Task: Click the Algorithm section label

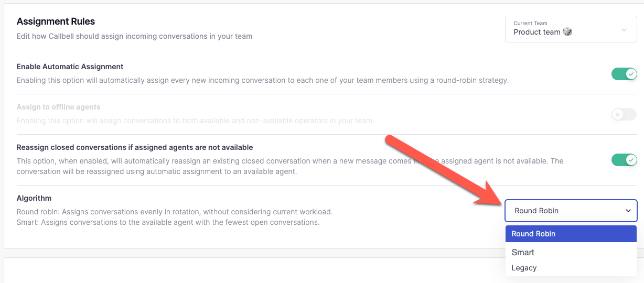Action: click(x=34, y=198)
